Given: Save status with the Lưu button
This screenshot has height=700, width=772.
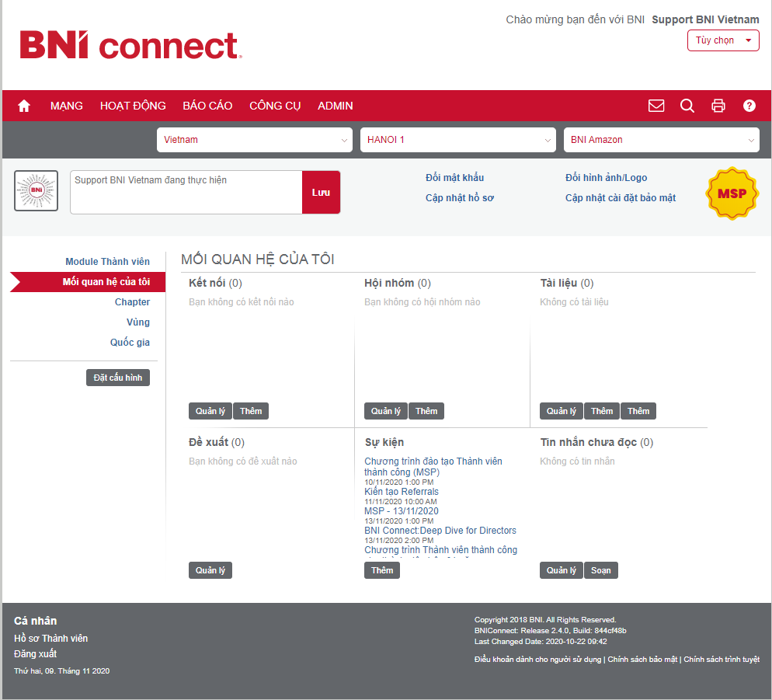Looking at the screenshot, I should point(321,192).
